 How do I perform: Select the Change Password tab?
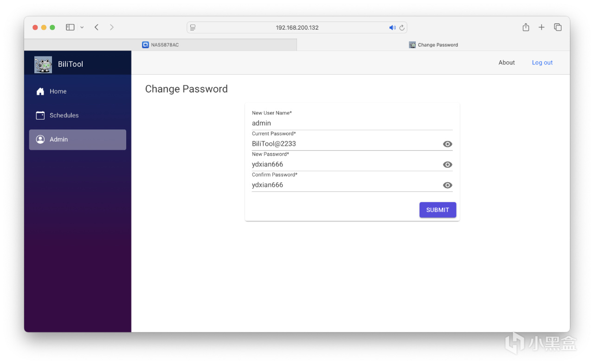tap(433, 45)
